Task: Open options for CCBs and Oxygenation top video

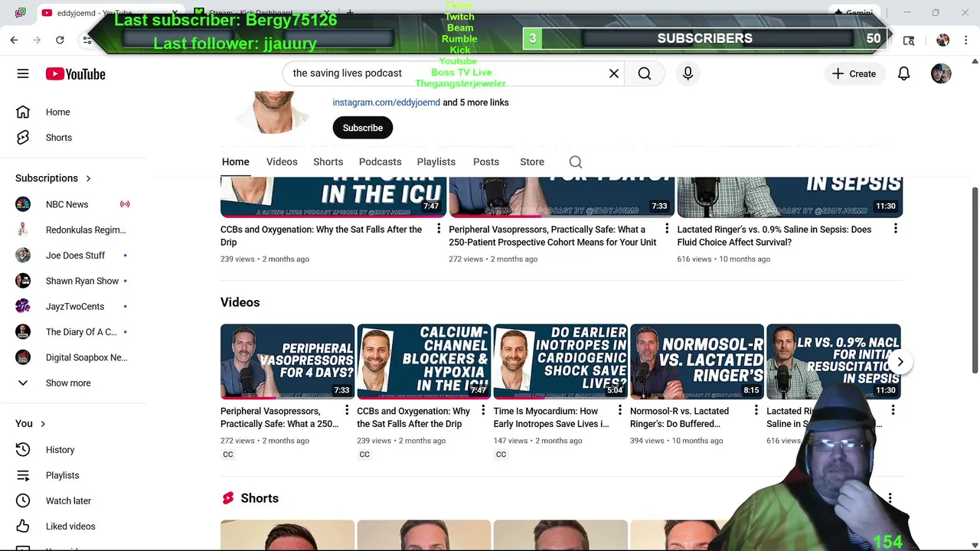Action: pos(439,229)
